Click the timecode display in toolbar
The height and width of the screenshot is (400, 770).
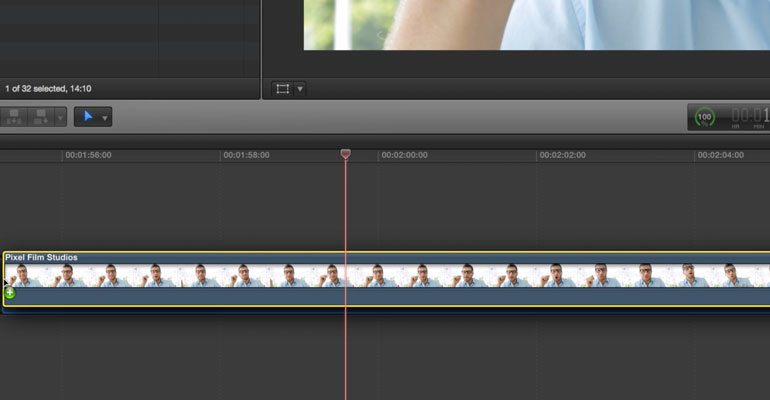point(750,117)
